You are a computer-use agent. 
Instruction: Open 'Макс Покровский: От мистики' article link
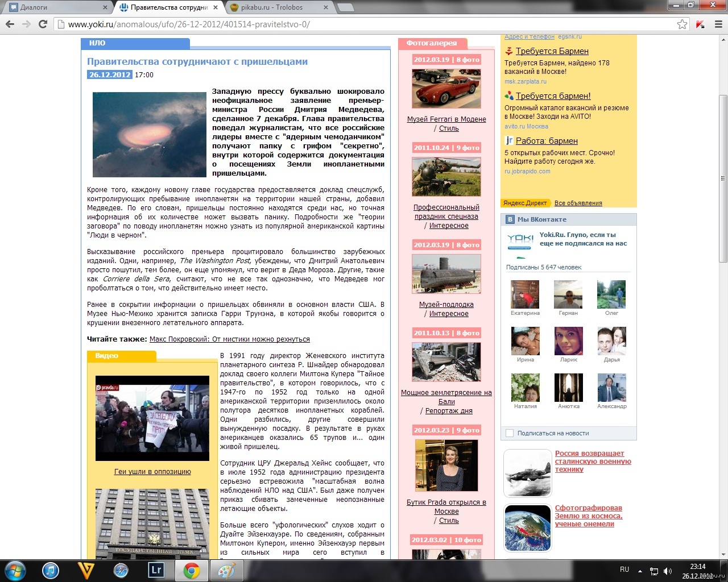tap(229, 339)
